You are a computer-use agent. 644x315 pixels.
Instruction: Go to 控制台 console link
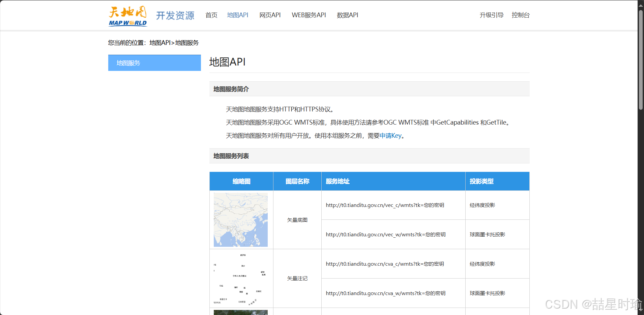click(x=521, y=15)
